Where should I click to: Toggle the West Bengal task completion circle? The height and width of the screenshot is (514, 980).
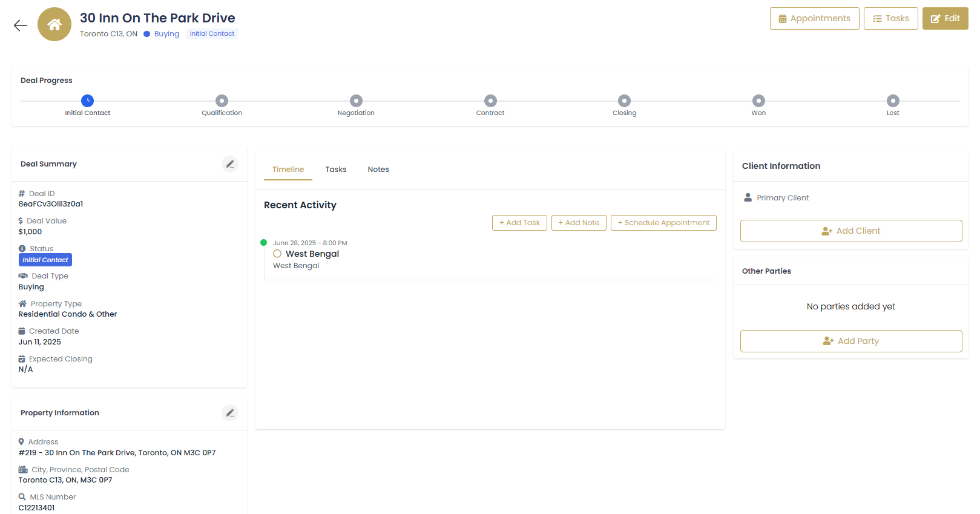click(277, 254)
